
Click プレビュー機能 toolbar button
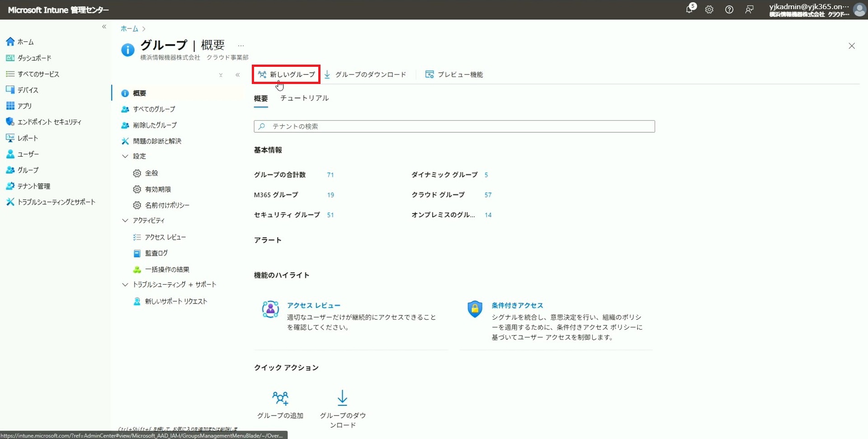click(454, 75)
